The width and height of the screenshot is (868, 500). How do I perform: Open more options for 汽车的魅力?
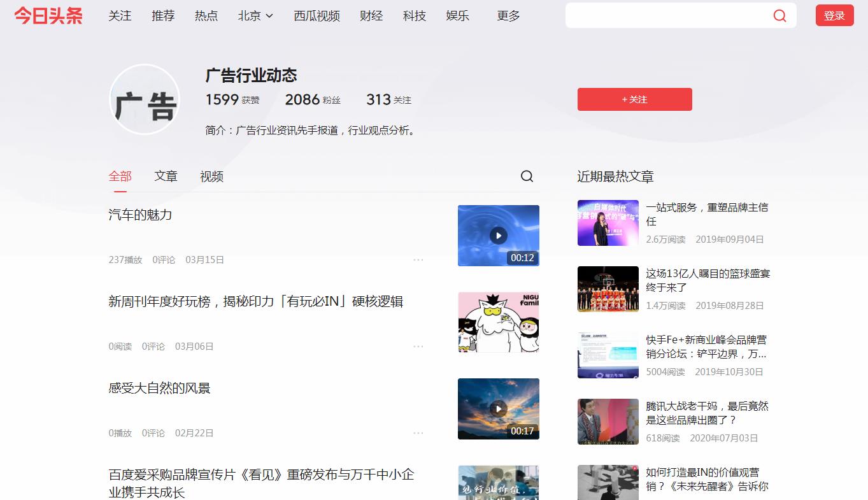point(418,260)
